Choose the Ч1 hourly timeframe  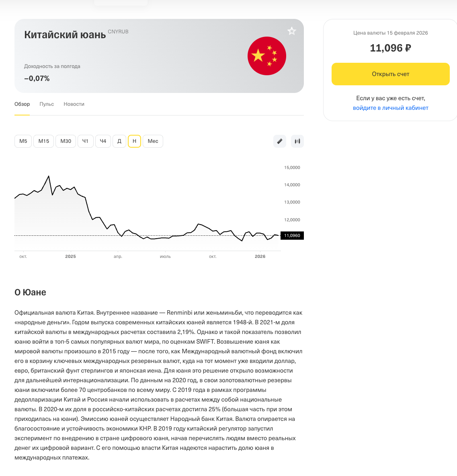point(85,141)
